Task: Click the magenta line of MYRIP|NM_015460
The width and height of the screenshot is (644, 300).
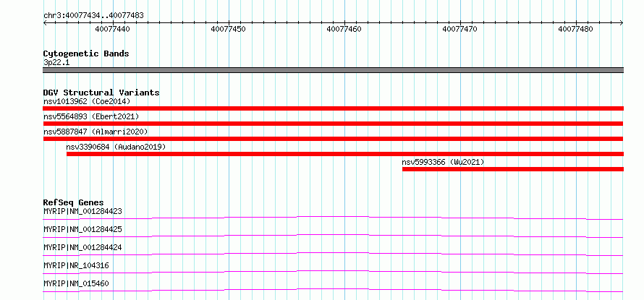Action: (x=333, y=290)
